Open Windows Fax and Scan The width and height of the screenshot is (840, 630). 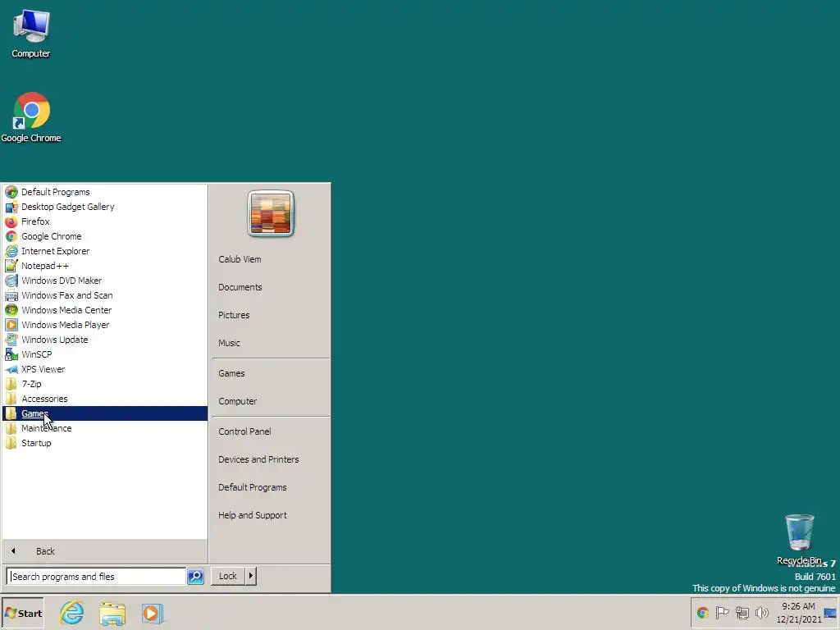point(105,295)
